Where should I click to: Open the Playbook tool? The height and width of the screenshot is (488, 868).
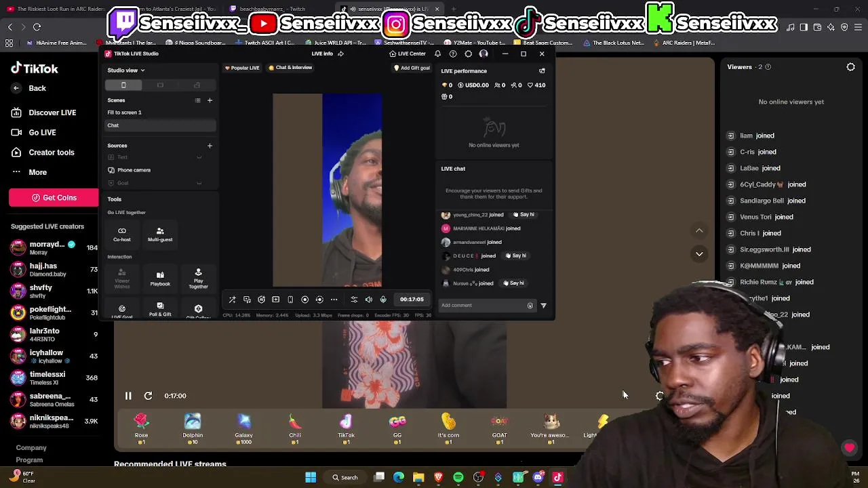coord(160,279)
